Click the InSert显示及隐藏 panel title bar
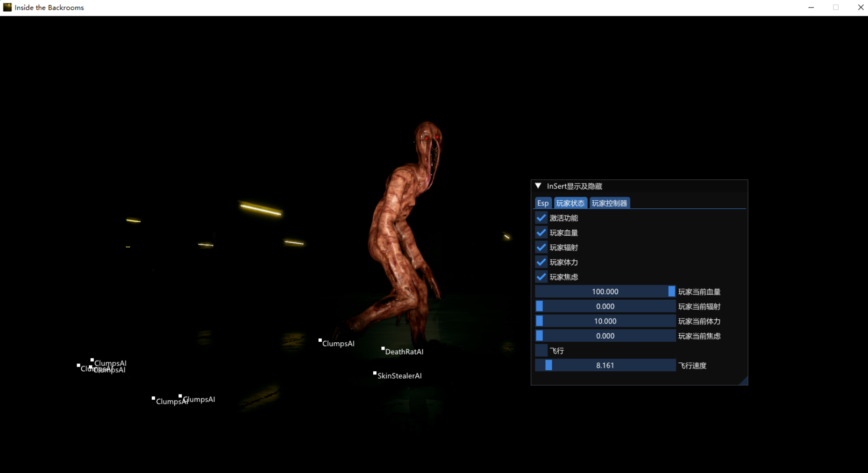868x473 pixels. 640,186
